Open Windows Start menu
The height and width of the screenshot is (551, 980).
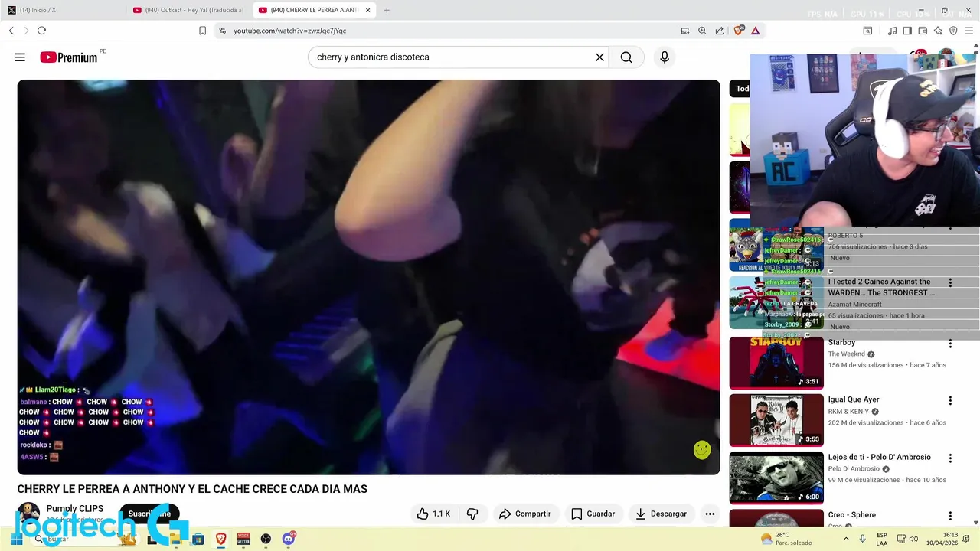[x=15, y=539]
